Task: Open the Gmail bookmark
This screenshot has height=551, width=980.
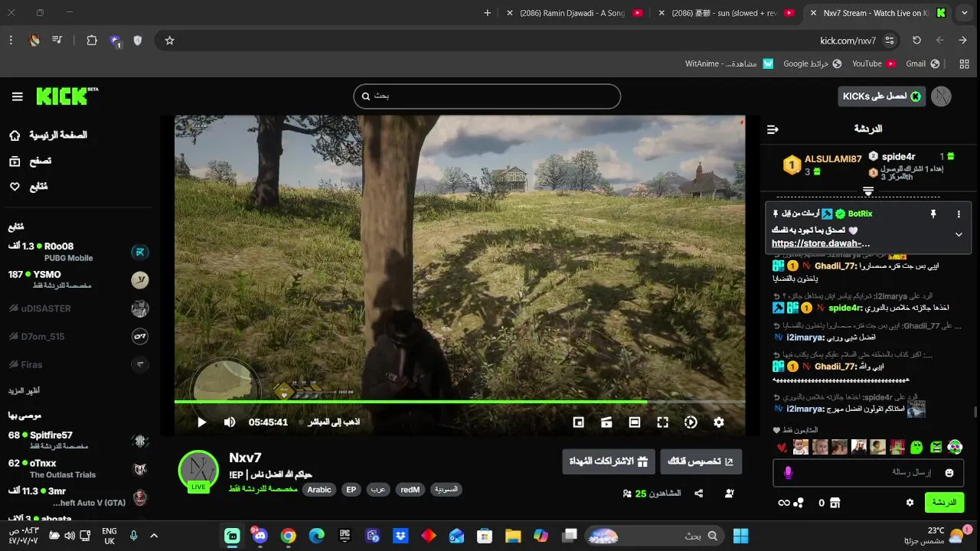Action: (923, 64)
